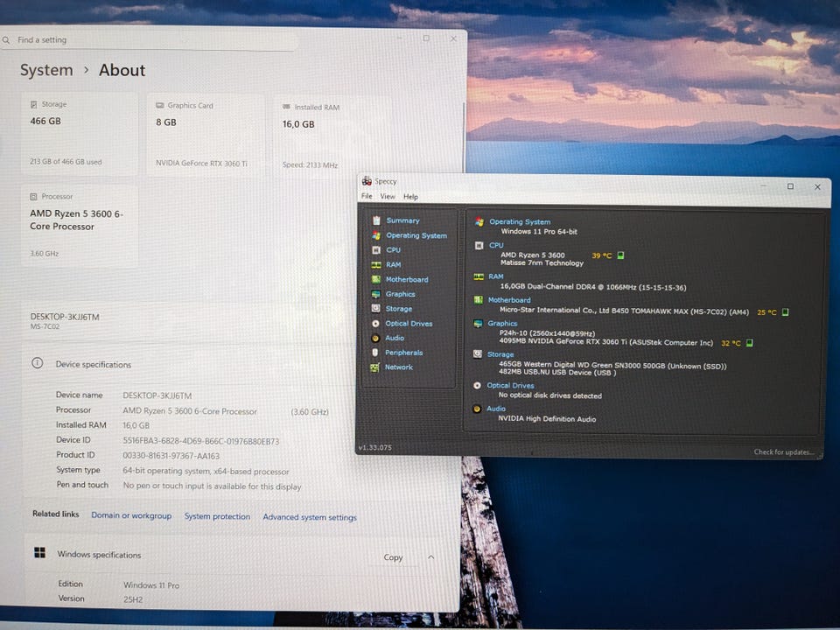Screen dimensions: 840x630
Task: Select Peripherals mouse icon in Speccy sidebar
Action: pyautogui.click(x=375, y=353)
